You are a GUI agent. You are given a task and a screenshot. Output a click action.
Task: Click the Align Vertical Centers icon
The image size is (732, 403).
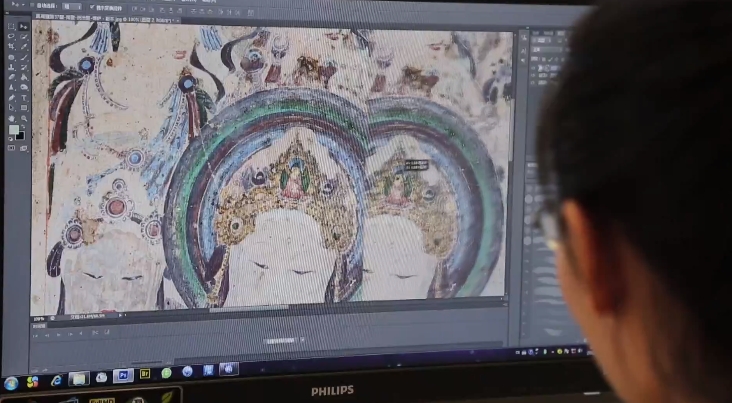143,9
